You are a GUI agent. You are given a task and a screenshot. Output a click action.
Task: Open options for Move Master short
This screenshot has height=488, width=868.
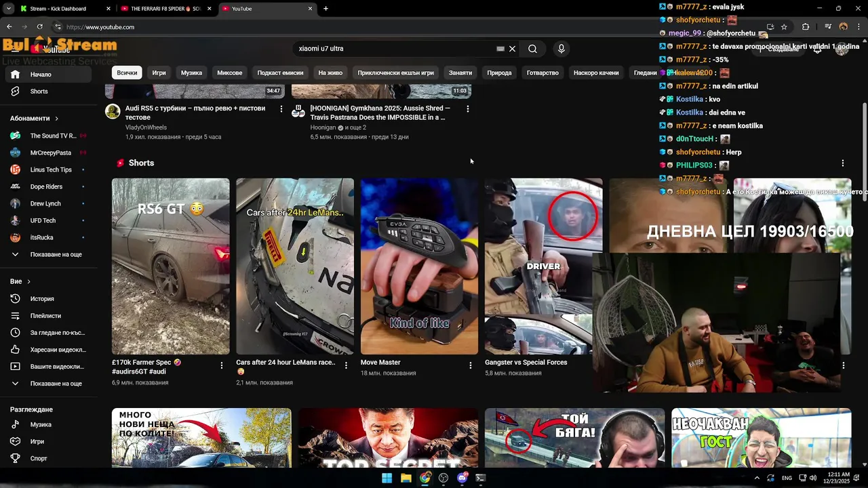[470, 365]
